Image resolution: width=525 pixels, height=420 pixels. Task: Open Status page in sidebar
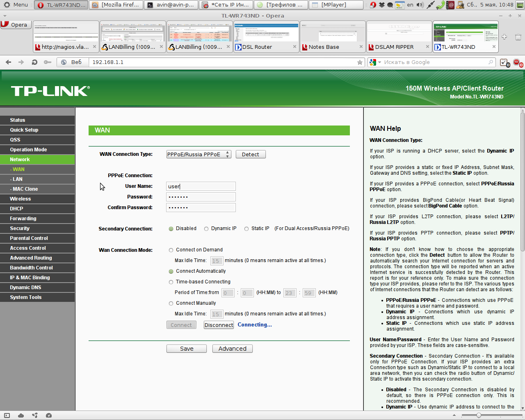click(x=37, y=120)
